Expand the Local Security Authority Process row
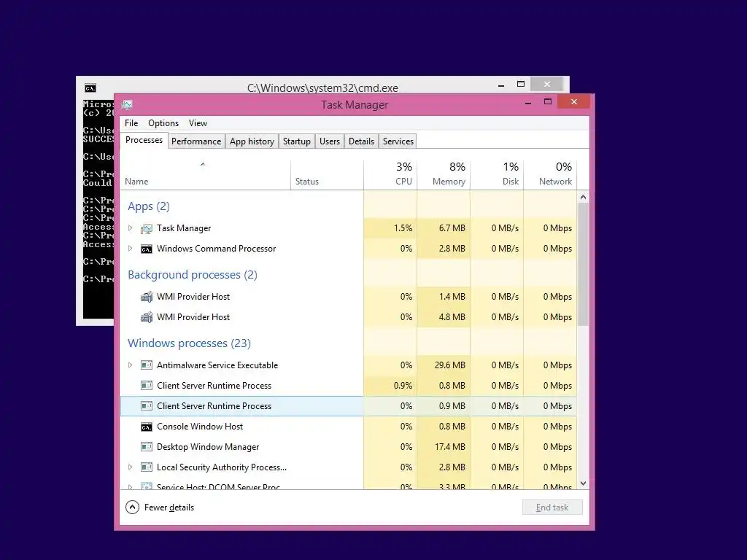Viewport: 747px width, 560px height. pos(130,467)
